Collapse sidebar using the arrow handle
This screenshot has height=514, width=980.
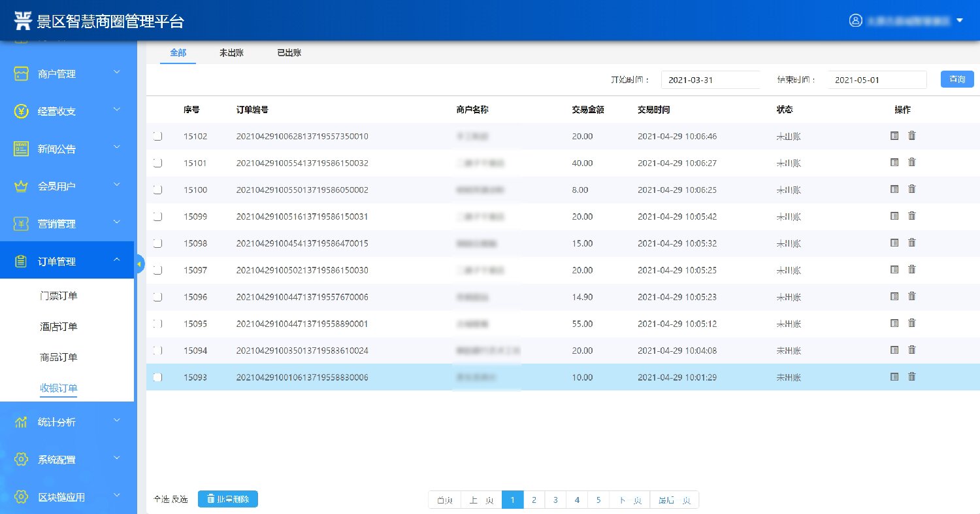coord(139,264)
